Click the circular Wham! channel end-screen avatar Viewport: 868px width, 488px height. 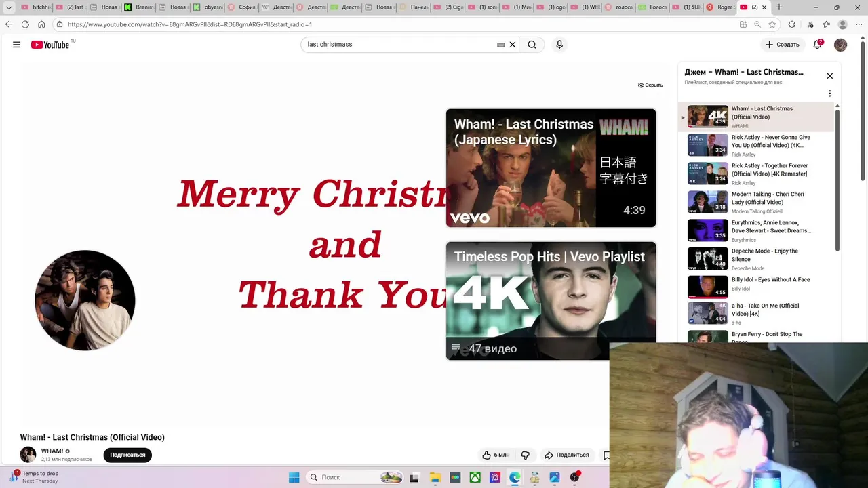tap(85, 300)
